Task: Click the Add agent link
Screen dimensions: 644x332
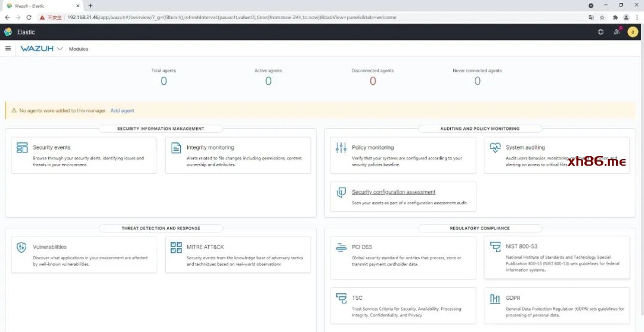Action: pyautogui.click(x=122, y=111)
